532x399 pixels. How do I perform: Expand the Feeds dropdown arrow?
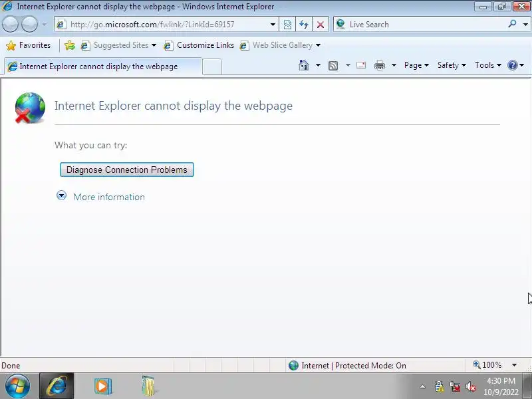point(348,65)
